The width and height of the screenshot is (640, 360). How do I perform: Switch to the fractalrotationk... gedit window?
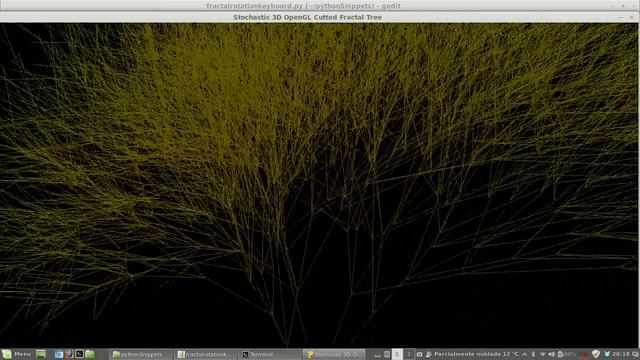click(206, 354)
